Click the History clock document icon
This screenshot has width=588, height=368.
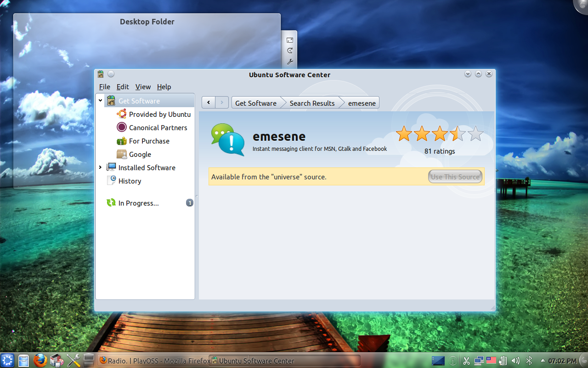click(x=111, y=181)
